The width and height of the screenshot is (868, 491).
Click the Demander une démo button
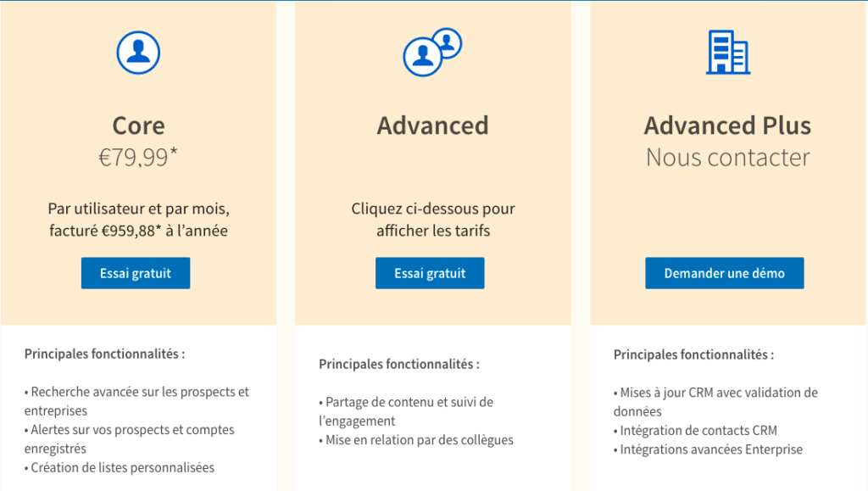pos(724,273)
